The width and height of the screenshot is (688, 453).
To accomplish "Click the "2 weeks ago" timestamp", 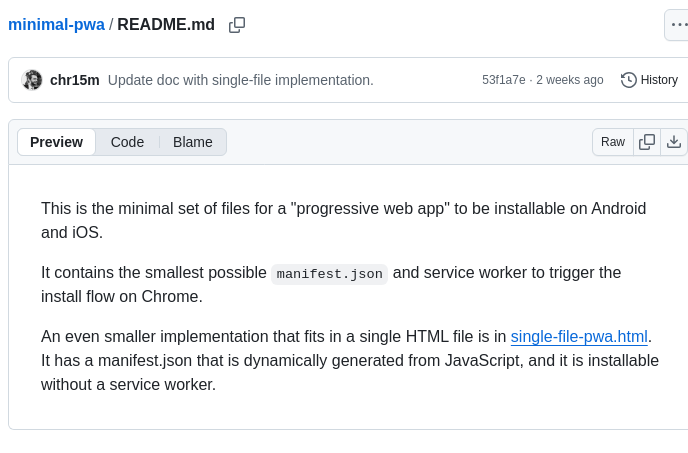I will click(570, 80).
